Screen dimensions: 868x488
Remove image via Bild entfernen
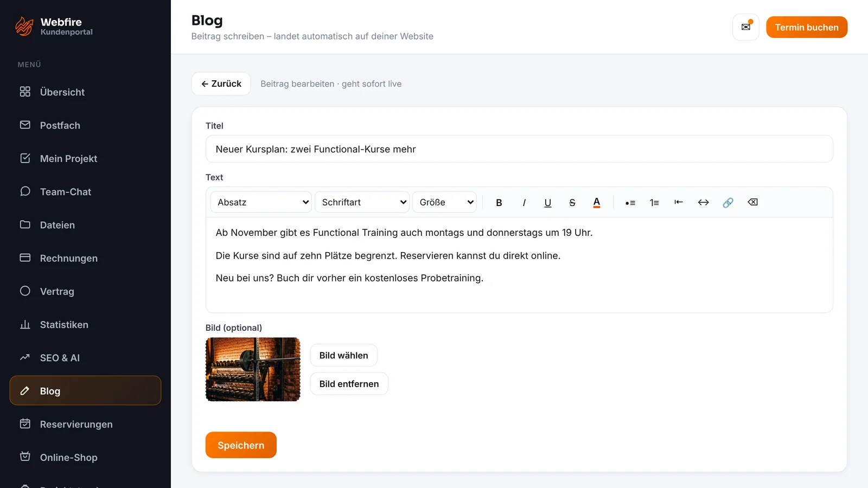[x=349, y=384]
